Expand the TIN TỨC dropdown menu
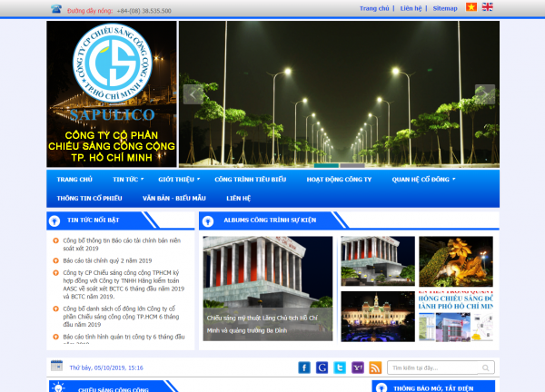 [x=132, y=180]
